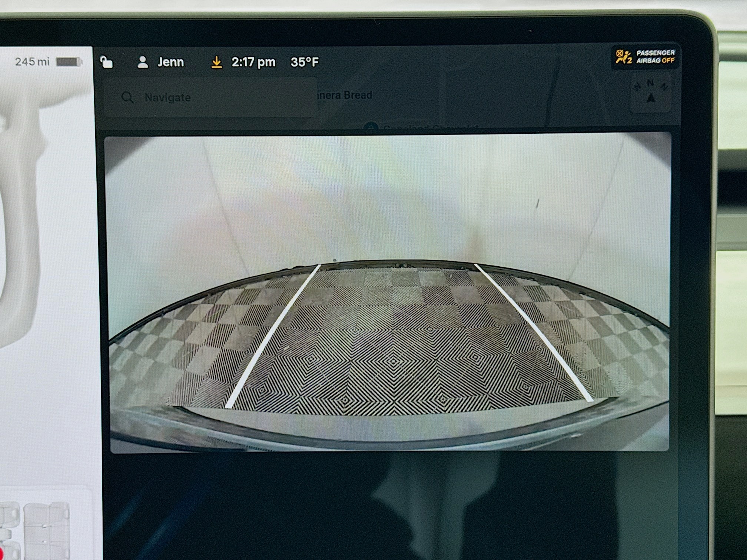Viewport: 747px width, 560px height.
Task: Tap the yellow software update download icon
Action: (x=216, y=62)
